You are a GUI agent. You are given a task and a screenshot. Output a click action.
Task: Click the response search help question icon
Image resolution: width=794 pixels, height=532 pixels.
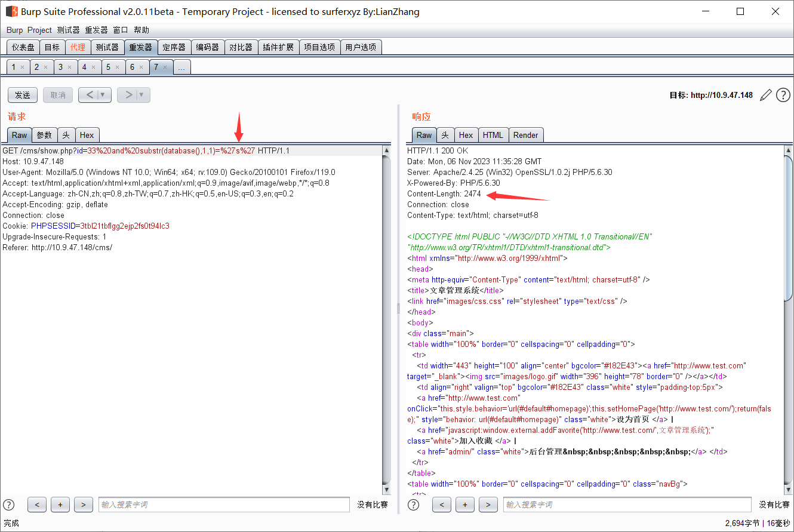click(x=414, y=505)
